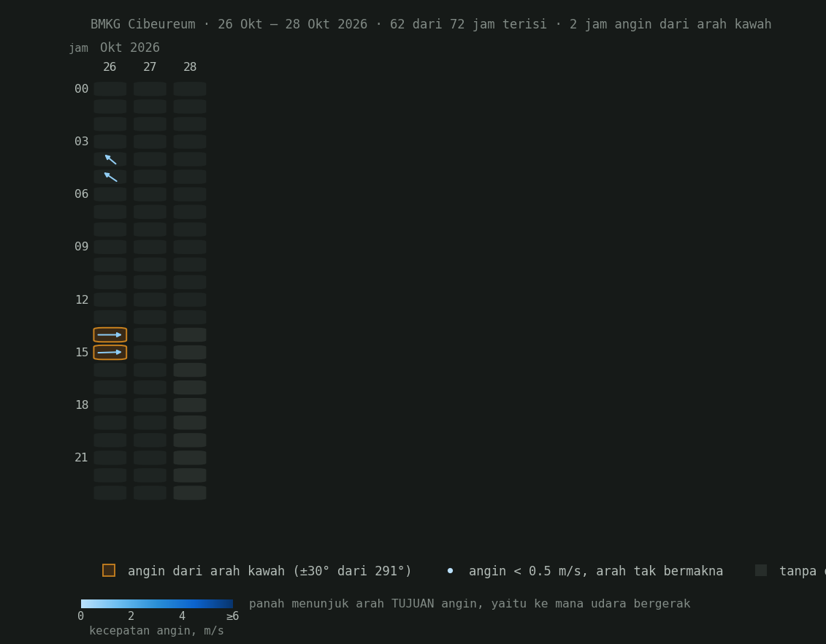Select the 15:00 cell for 27 Okt
Screen dimensions: 826x644
pyautogui.click(x=150, y=352)
